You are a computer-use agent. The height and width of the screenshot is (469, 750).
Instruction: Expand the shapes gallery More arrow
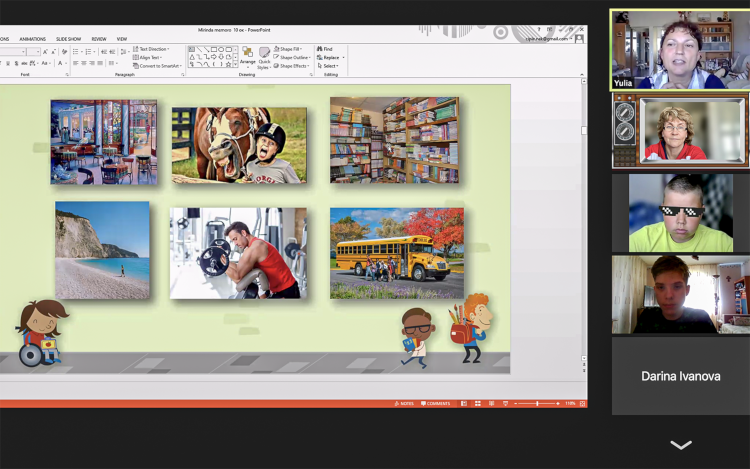click(x=235, y=65)
